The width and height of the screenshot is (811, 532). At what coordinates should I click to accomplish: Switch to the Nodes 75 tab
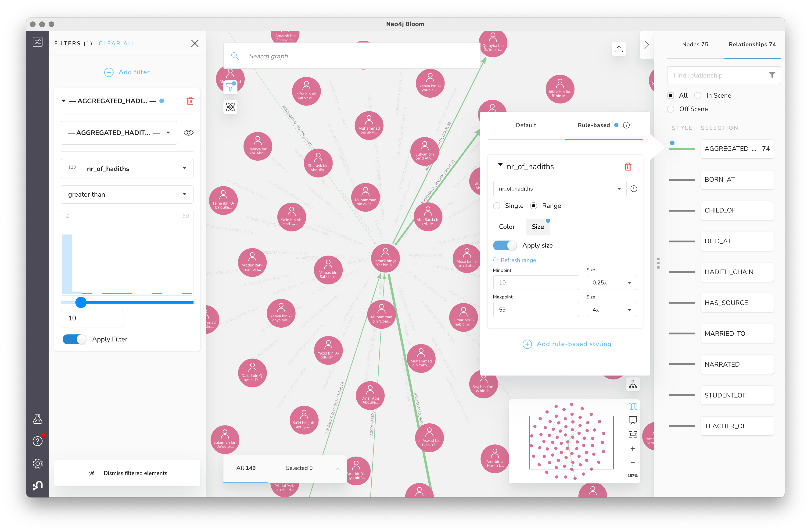[695, 44]
